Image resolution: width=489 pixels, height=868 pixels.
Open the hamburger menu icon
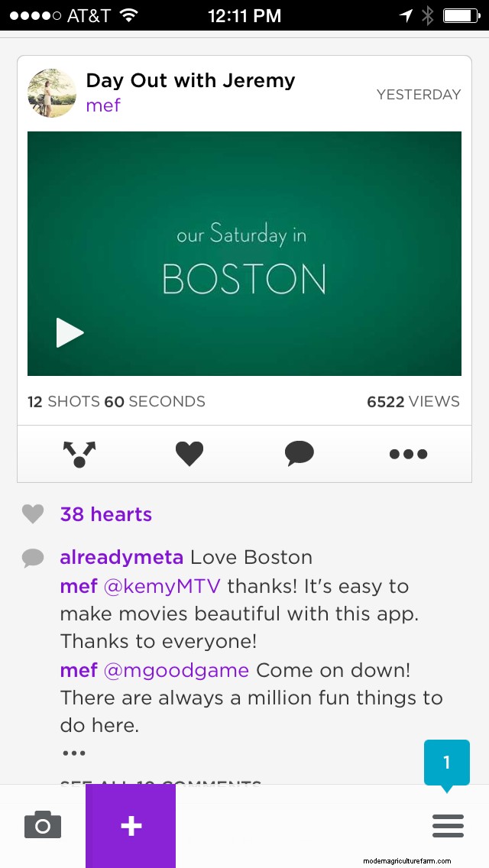click(x=448, y=826)
